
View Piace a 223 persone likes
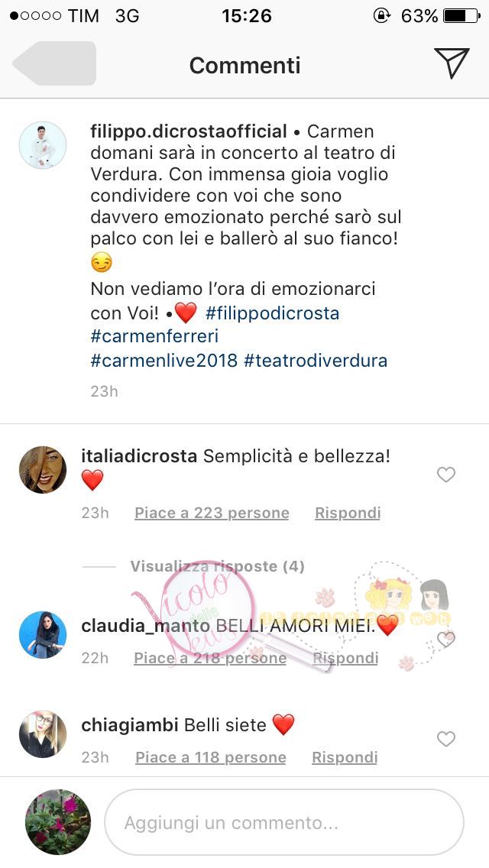click(x=212, y=513)
